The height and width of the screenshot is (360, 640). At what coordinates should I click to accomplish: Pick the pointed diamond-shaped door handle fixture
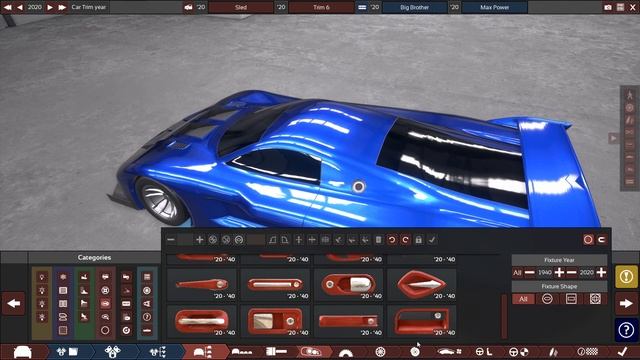click(422, 284)
